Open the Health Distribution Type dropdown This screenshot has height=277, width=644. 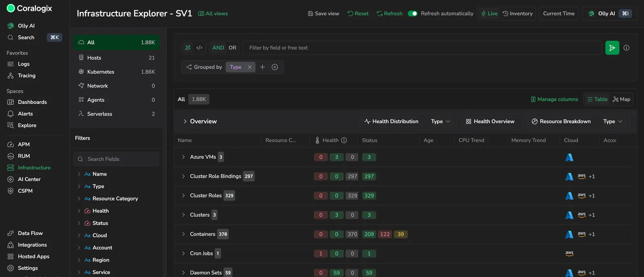click(x=441, y=121)
